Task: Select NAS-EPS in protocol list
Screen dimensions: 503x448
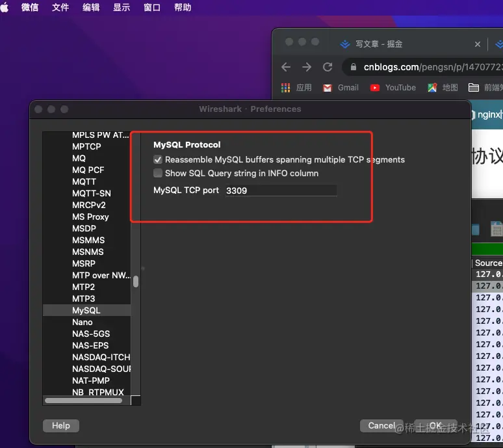Action: point(86,346)
